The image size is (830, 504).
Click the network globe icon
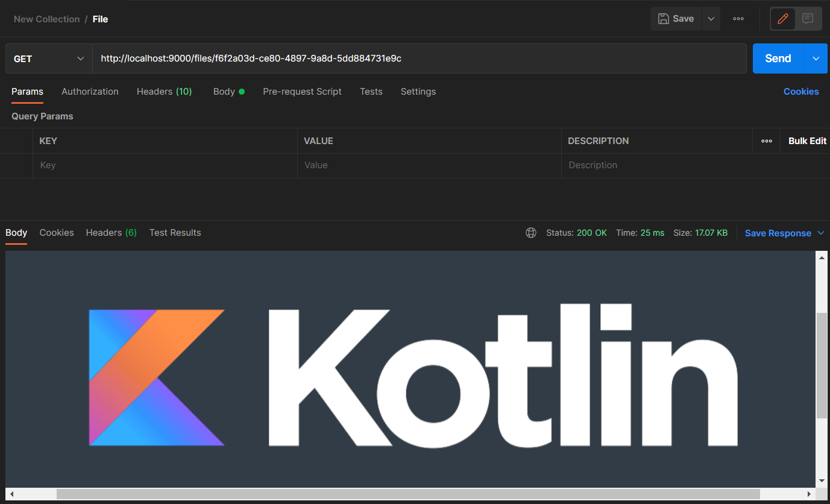pyautogui.click(x=531, y=233)
